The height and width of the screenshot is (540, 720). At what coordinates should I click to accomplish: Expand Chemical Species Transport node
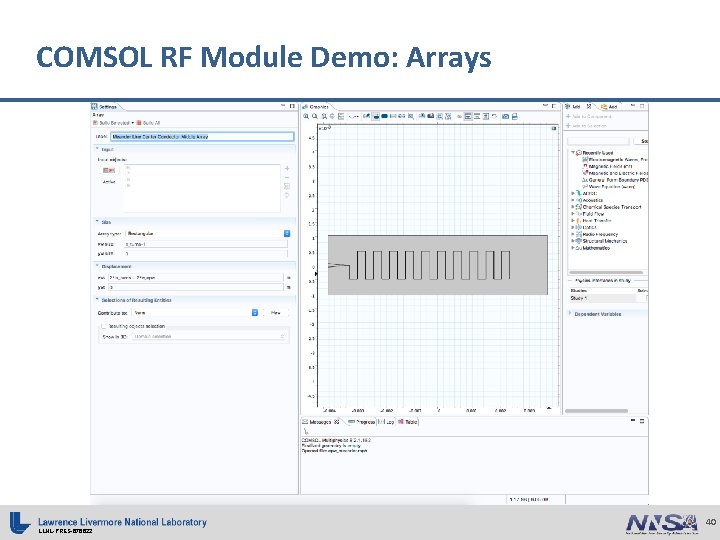(x=573, y=207)
